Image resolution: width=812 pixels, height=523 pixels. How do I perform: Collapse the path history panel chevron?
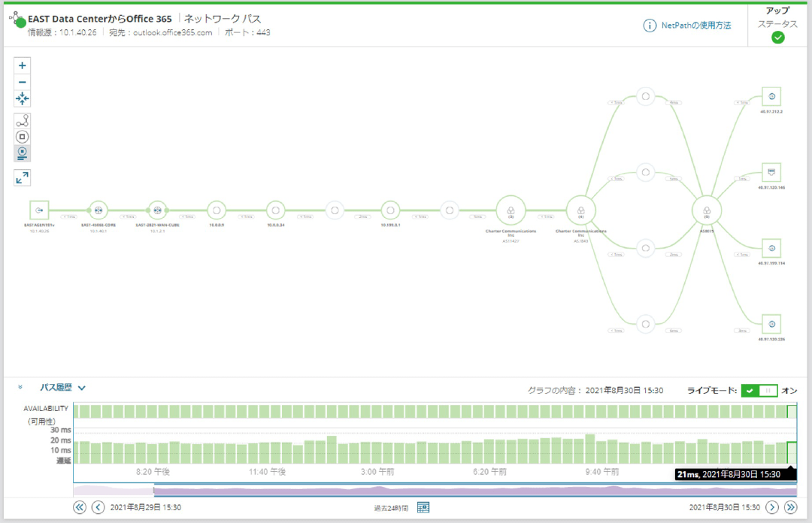tap(20, 387)
